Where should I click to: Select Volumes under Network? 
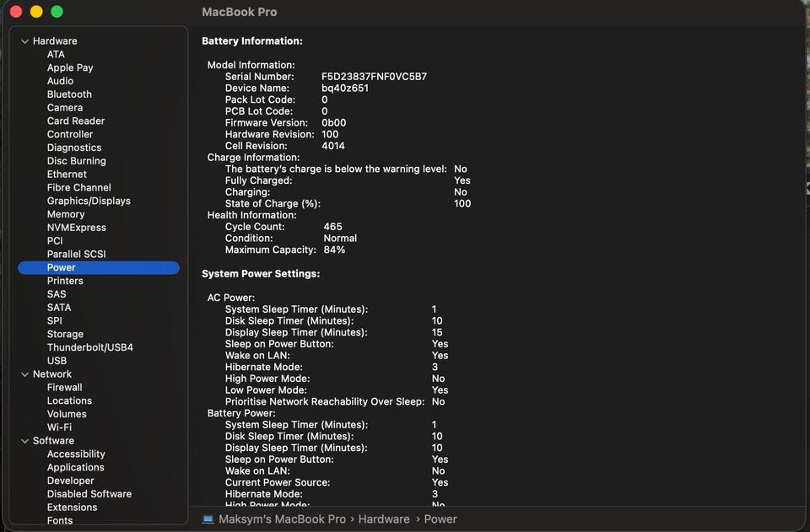[x=67, y=414]
